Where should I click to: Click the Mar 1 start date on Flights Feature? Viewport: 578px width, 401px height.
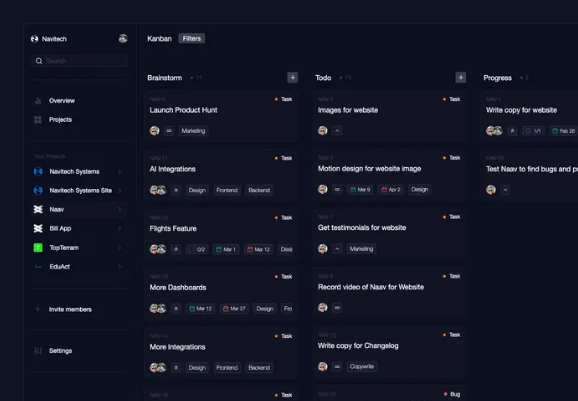point(226,250)
